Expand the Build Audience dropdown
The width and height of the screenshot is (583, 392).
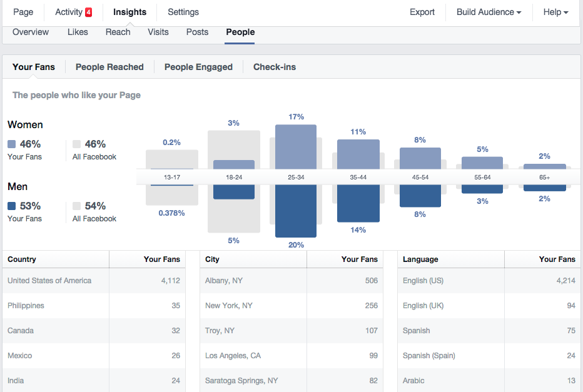tap(488, 12)
